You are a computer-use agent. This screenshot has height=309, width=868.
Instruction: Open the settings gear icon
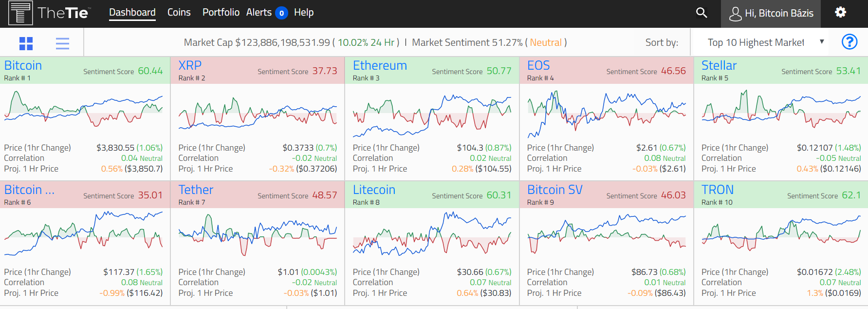click(x=841, y=12)
